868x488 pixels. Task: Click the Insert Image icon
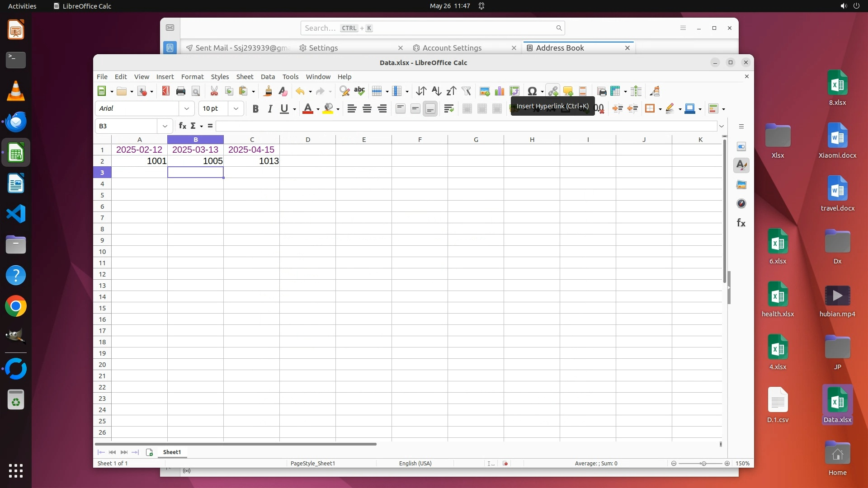(x=485, y=91)
